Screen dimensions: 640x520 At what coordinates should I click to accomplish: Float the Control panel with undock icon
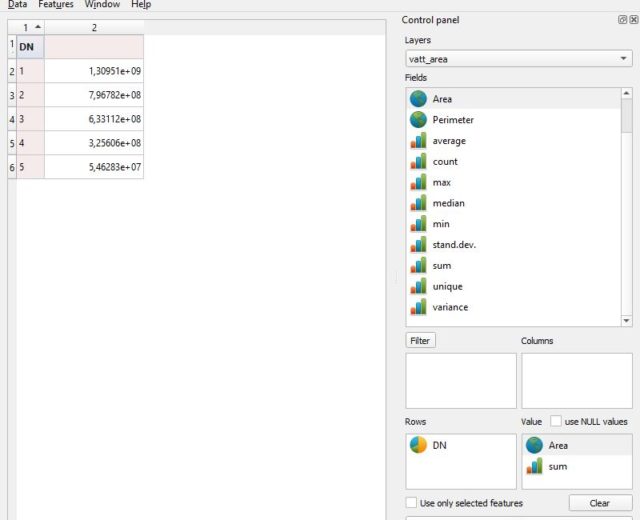pyautogui.click(x=622, y=20)
